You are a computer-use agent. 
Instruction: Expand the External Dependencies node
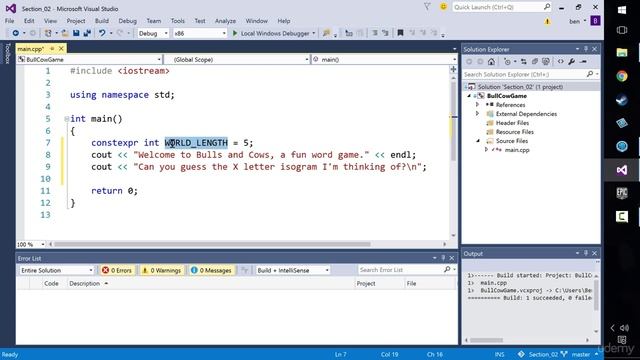477,114
